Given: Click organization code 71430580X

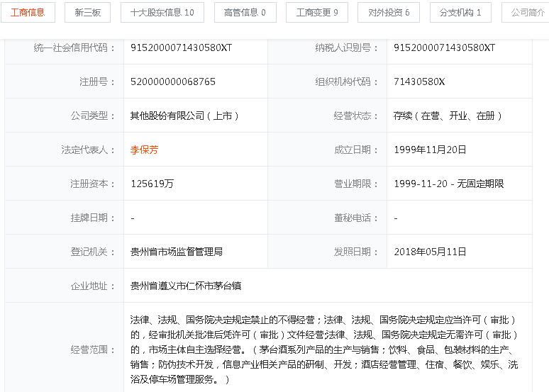Looking at the screenshot, I should 419,82.
